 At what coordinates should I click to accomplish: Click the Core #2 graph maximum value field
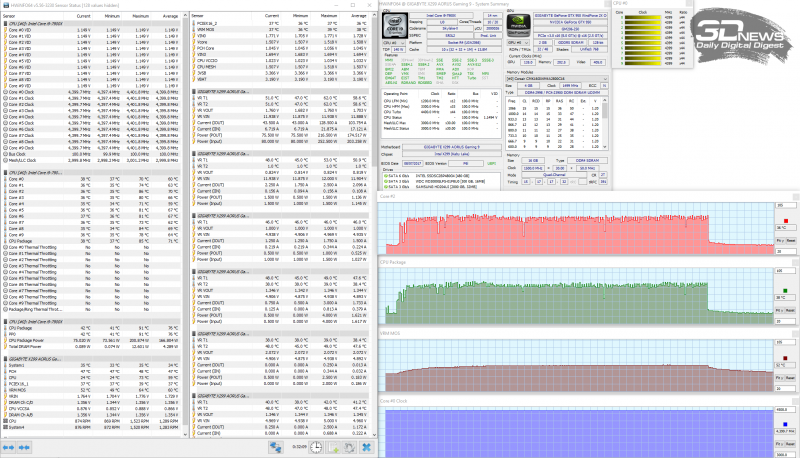pos(786,206)
